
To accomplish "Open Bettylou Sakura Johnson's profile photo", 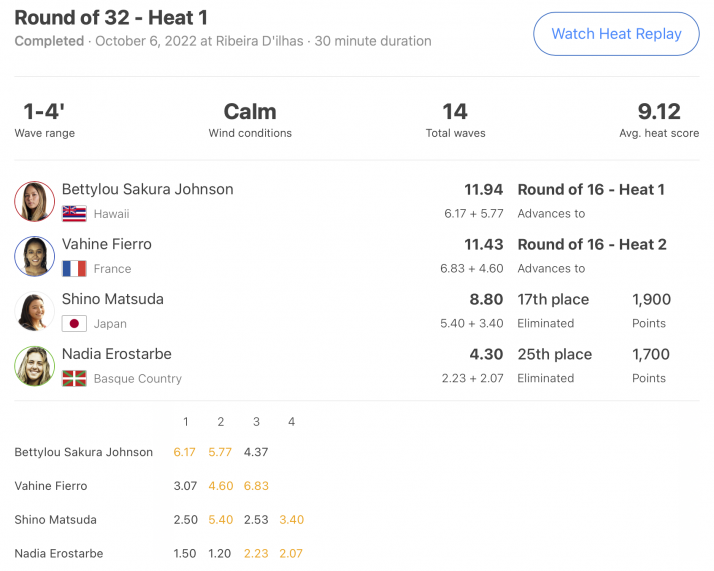I will tap(35, 201).
